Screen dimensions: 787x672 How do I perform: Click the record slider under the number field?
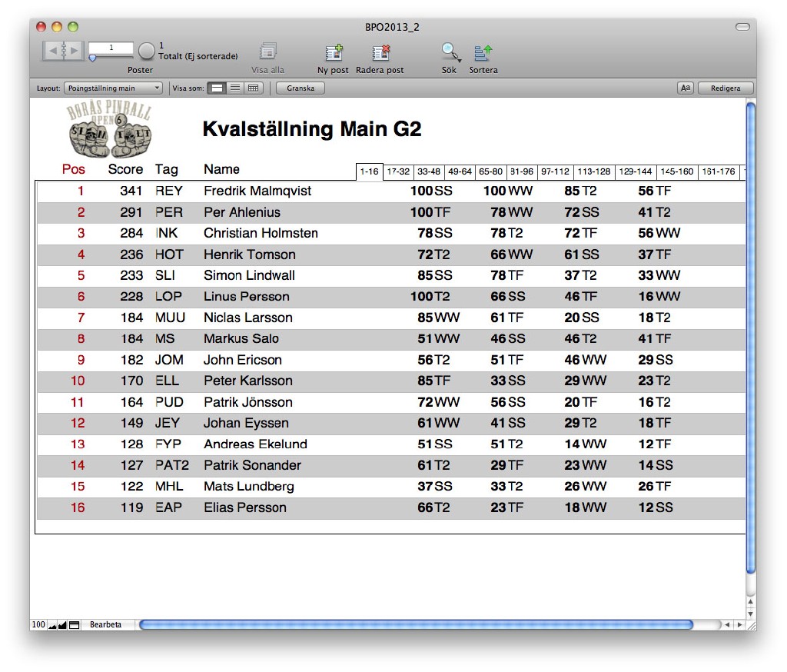[92, 58]
